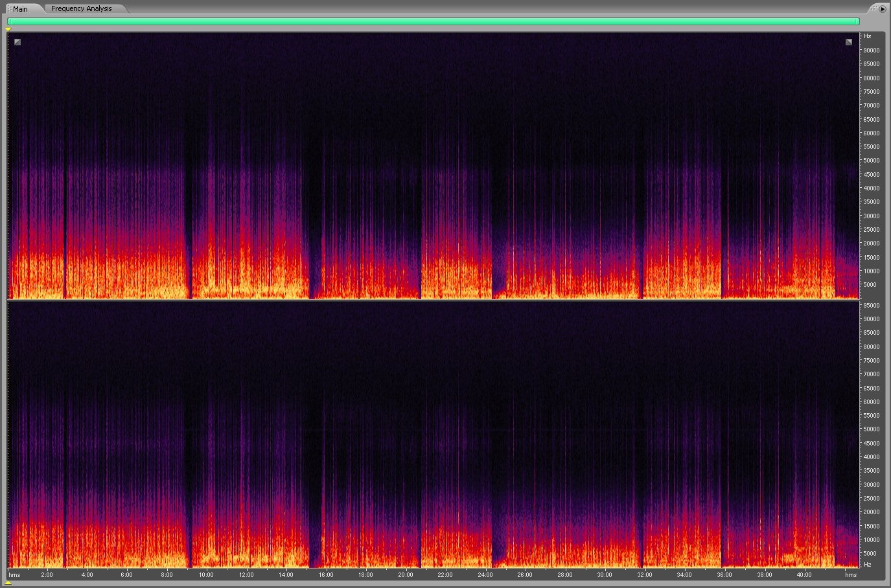
Task: Click the green horizontal zoom bar
Action: click(433, 21)
